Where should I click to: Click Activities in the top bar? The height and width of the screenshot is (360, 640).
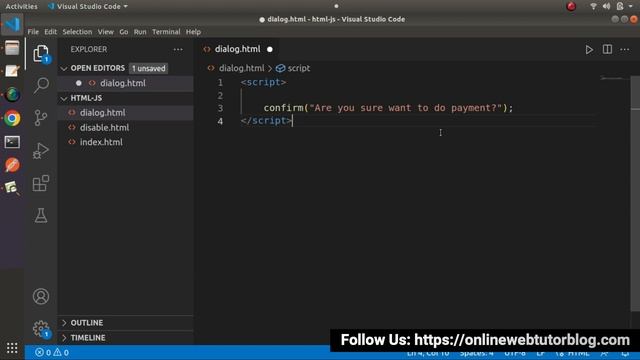tap(21, 6)
